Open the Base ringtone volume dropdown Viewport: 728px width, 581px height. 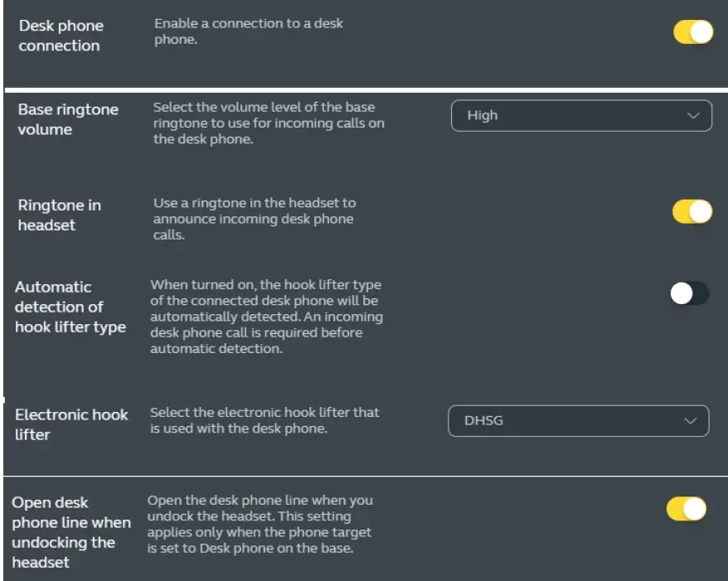point(580,116)
